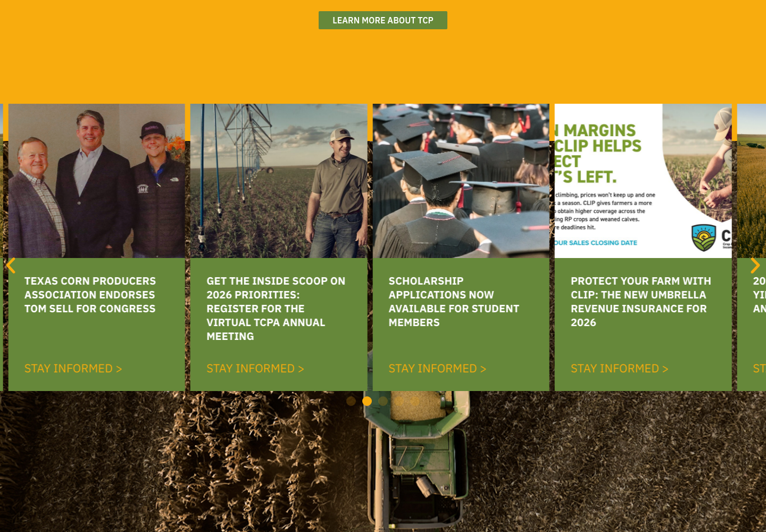
Task: Select the fourth carousel pagination dot
Action: [x=399, y=401]
